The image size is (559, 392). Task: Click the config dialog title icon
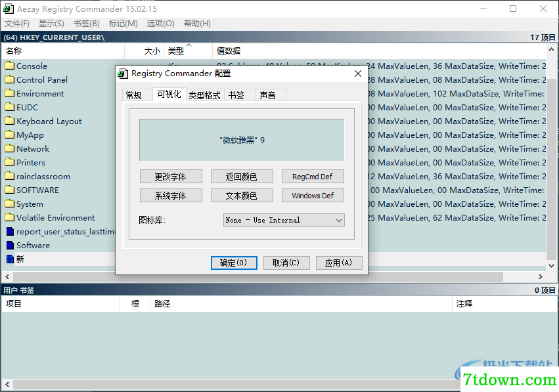(x=123, y=74)
